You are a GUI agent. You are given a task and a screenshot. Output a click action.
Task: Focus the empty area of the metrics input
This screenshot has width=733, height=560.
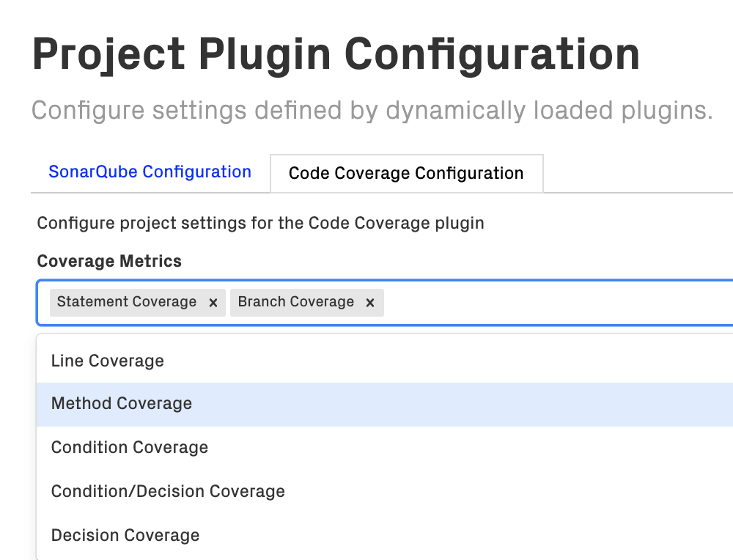pos(557,302)
